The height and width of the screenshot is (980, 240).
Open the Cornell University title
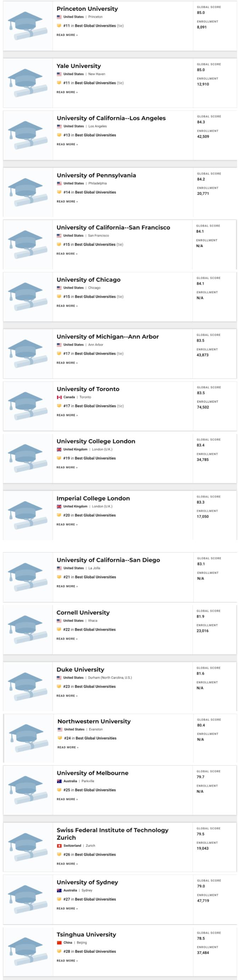83,612
